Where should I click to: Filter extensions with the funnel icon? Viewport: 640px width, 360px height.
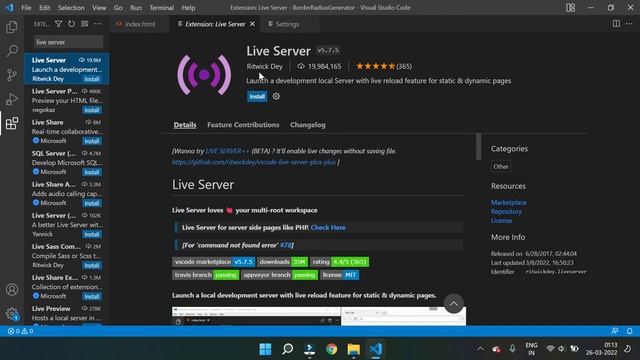(x=58, y=24)
